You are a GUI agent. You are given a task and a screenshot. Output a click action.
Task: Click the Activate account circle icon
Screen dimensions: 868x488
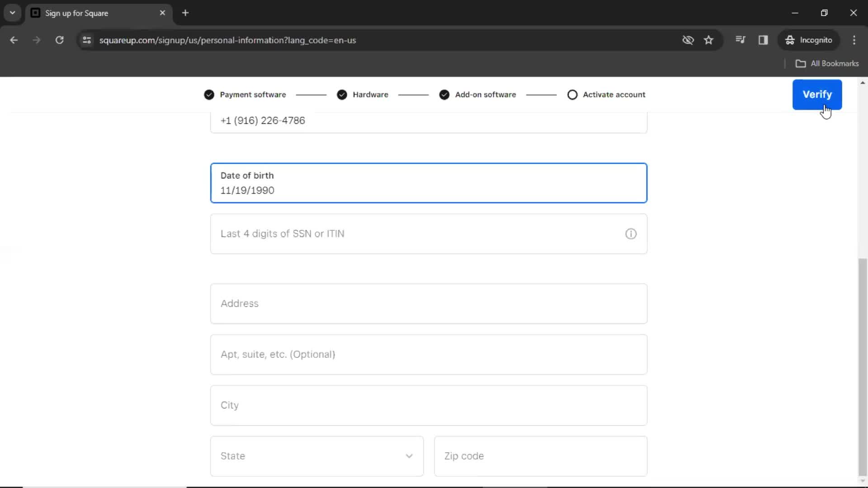tap(572, 94)
